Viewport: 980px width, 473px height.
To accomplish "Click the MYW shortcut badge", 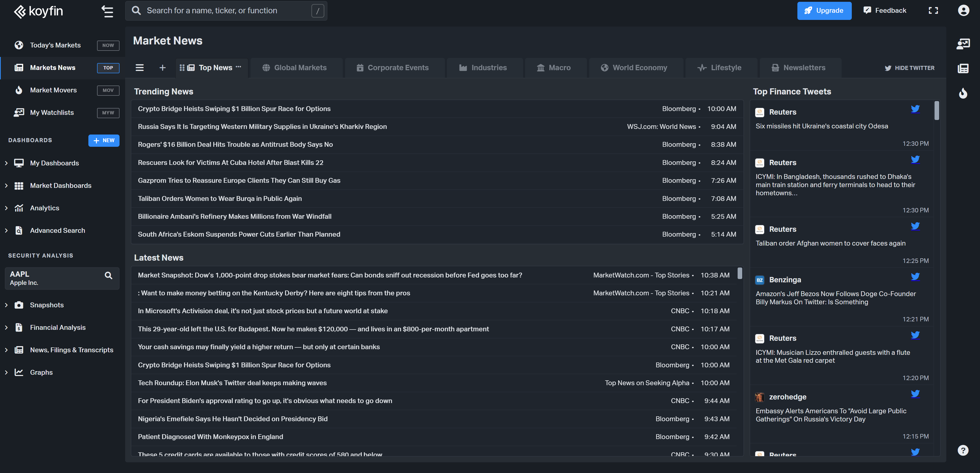I will click(108, 113).
